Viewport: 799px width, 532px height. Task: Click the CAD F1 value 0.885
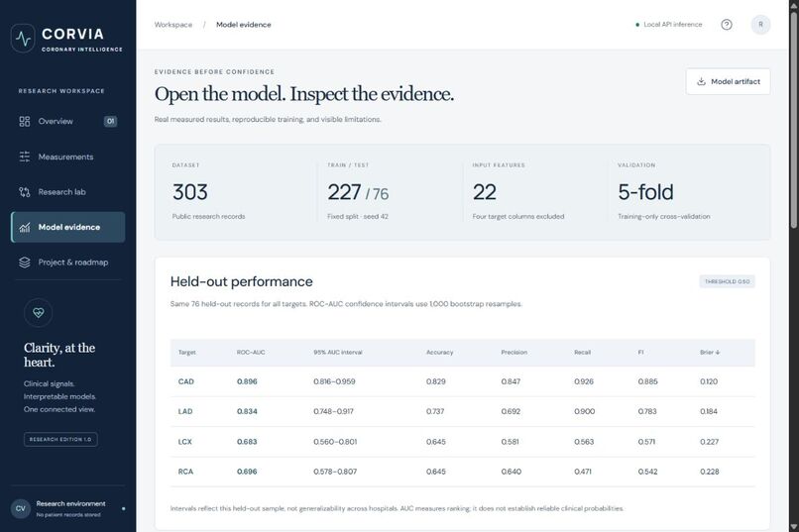(x=647, y=381)
